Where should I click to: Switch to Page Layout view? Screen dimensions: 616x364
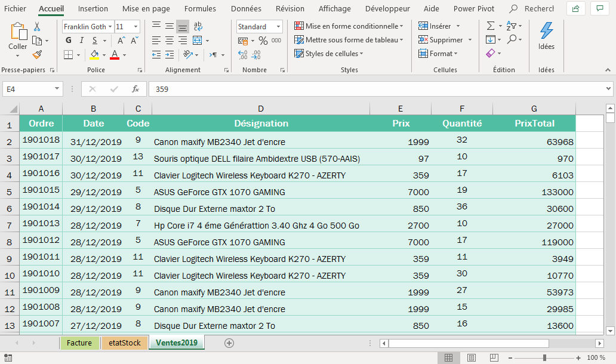tap(472, 357)
